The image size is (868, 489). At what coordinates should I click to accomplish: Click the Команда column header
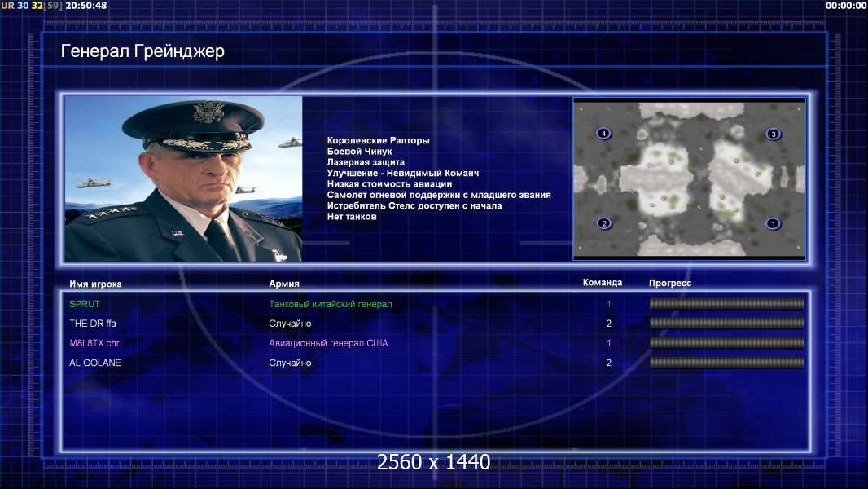[603, 283]
